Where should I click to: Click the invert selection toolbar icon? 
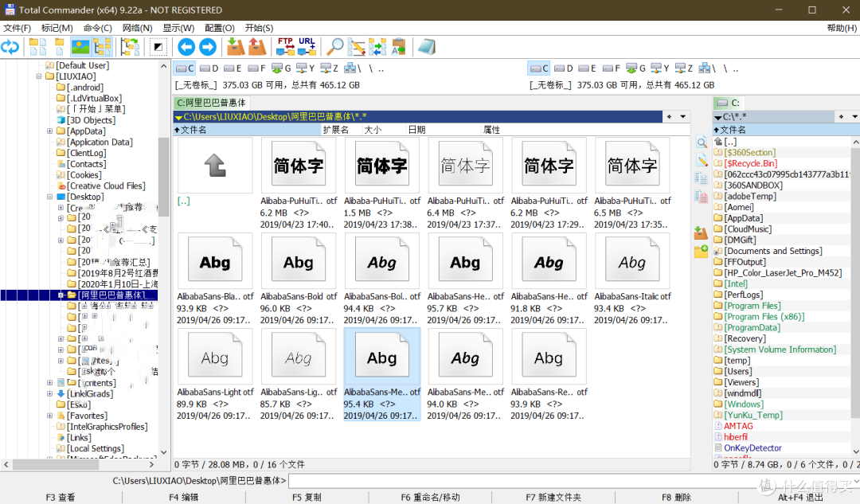pyautogui.click(x=158, y=47)
